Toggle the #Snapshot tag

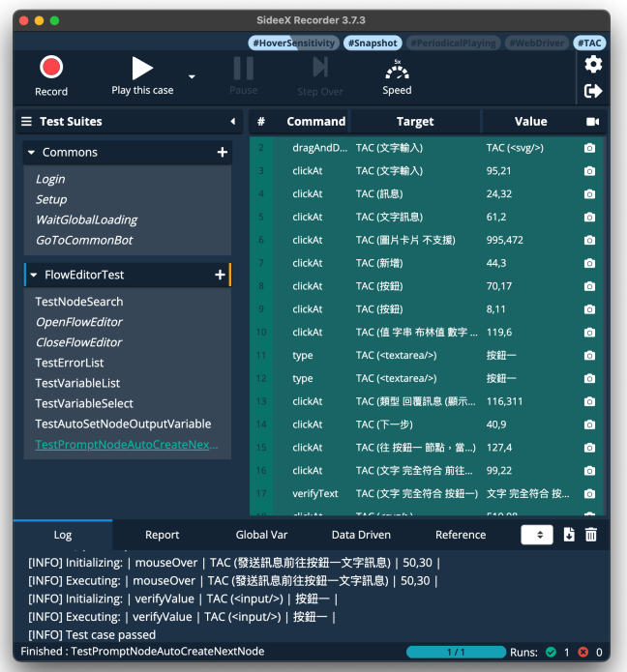click(373, 44)
